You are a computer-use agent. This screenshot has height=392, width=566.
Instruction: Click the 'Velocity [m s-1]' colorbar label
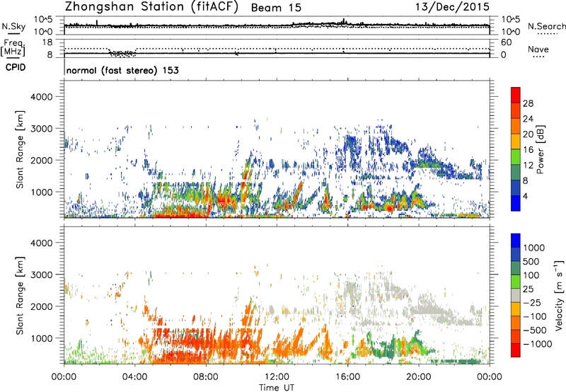[x=559, y=295]
